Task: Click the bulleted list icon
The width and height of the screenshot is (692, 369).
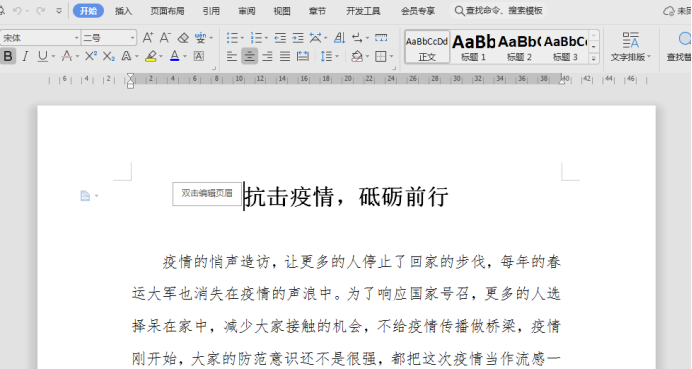Action: click(x=232, y=38)
